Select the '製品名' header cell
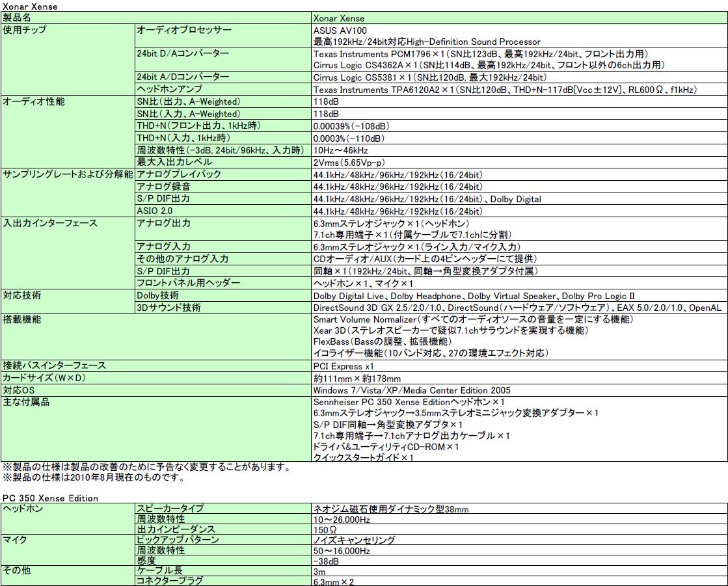Viewport: 728px width, 586px height. (x=156, y=18)
